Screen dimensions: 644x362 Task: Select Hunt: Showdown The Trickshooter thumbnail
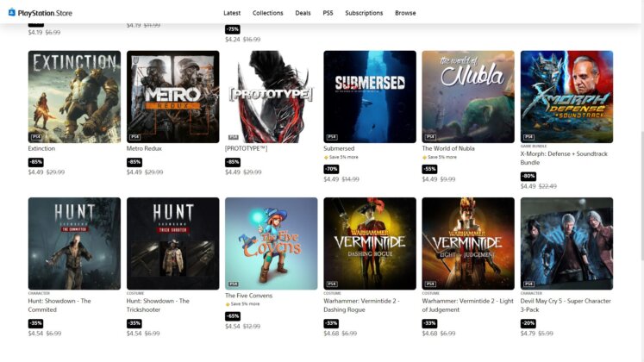(x=173, y=243)
